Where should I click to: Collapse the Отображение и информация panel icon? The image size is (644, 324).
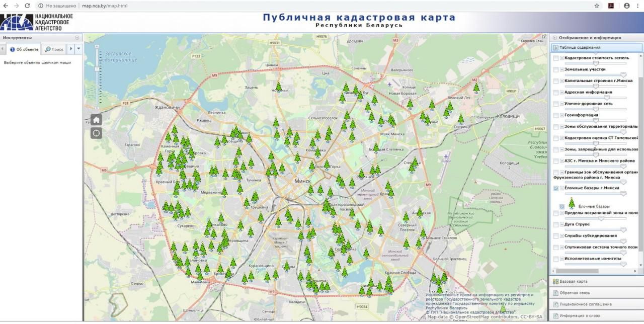pyautogui.click(x=555, y=38)
